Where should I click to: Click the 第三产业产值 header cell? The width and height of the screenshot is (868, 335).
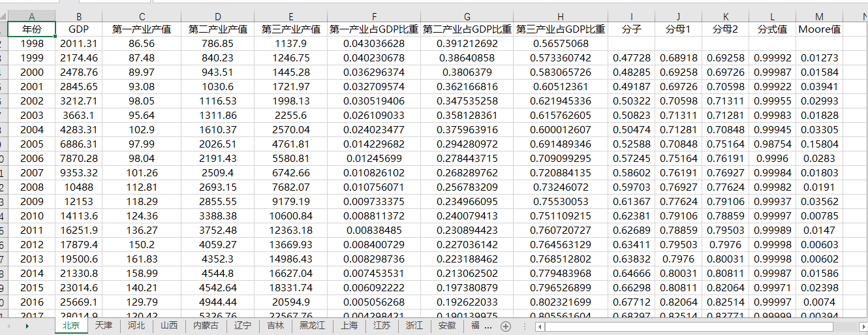[x=291, y=29]
